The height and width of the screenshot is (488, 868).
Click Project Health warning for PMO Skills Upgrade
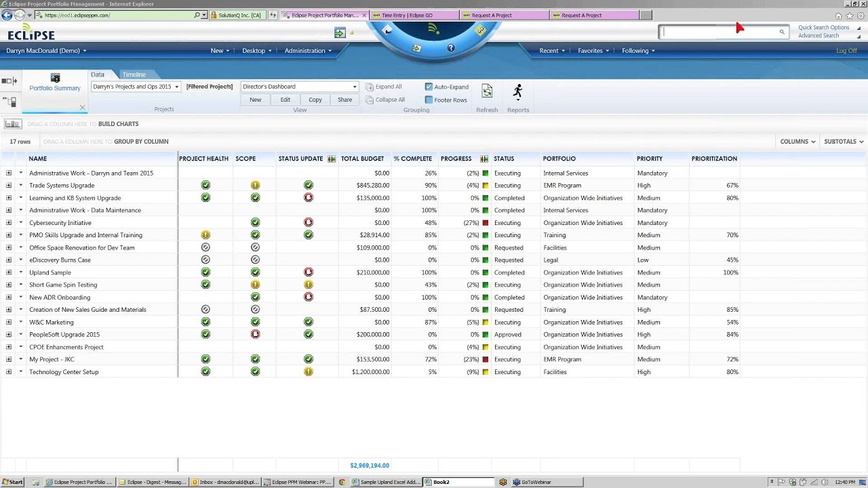[205, 235]
